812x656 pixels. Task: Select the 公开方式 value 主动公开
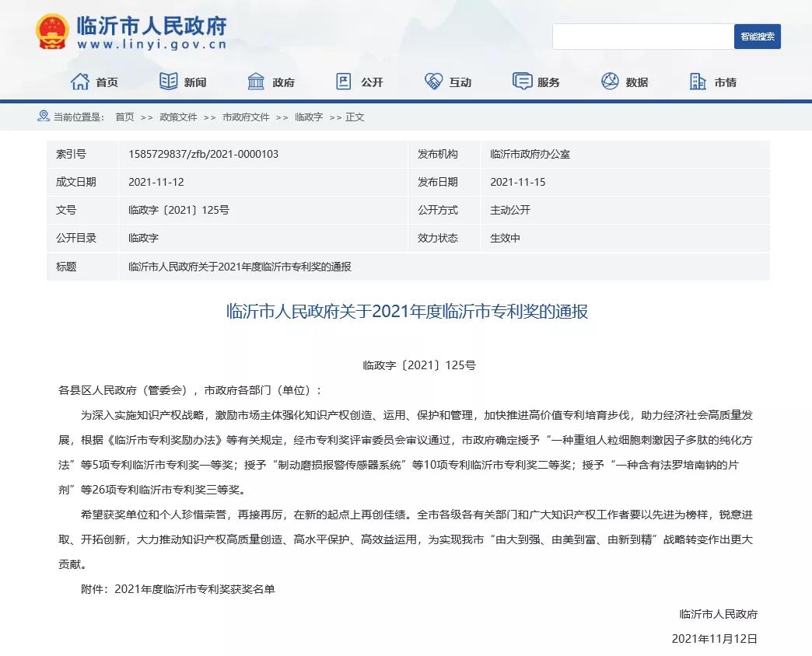coord(510,210)
